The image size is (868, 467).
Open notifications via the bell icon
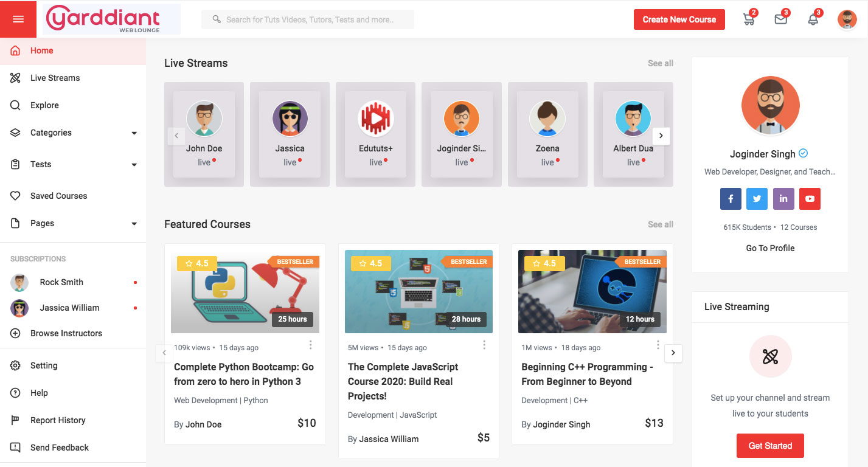point(813,19)
